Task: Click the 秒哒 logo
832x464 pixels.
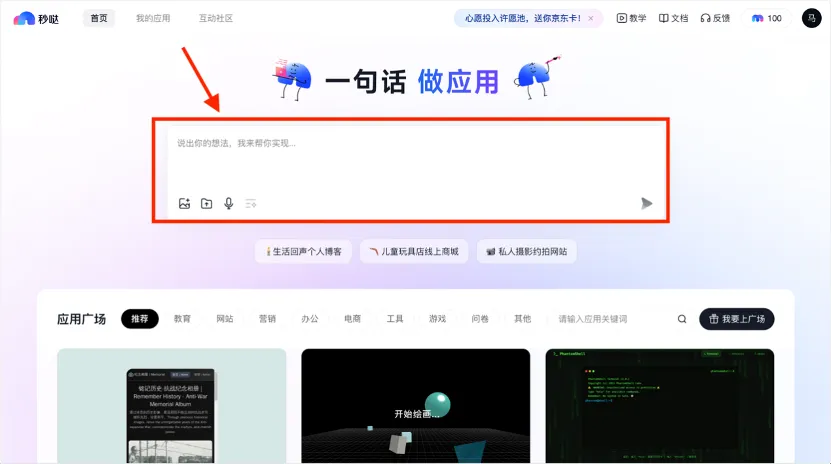Action: [x=36, y=19]
